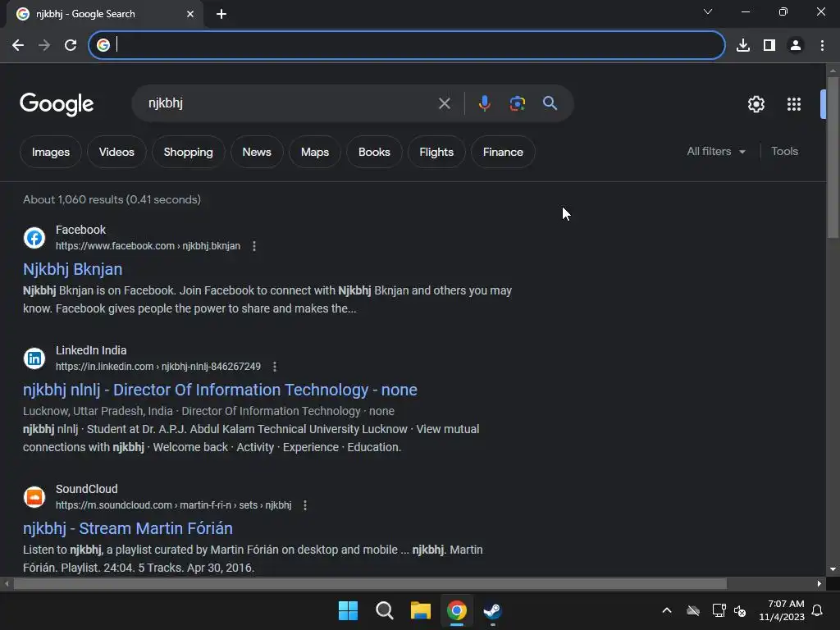
Task: Open Chrome three-dot menu
Action: pos(822,45)
